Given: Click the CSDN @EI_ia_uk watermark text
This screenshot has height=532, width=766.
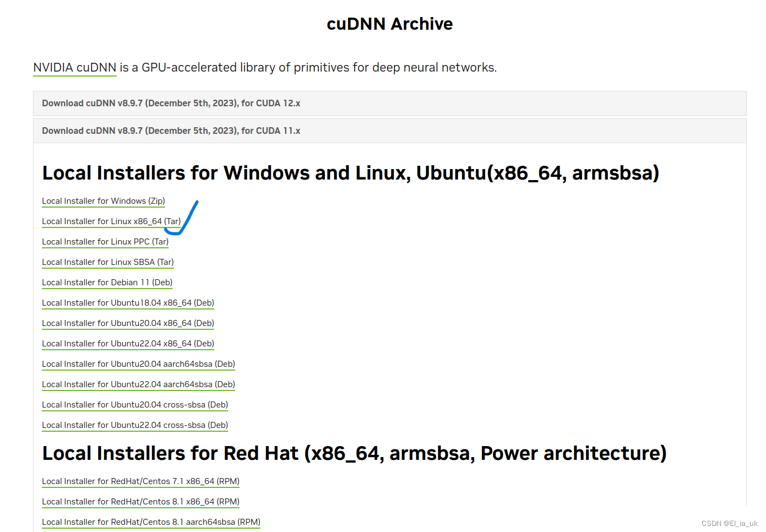Looking at the screenshot, I should [x=730, y=523].
